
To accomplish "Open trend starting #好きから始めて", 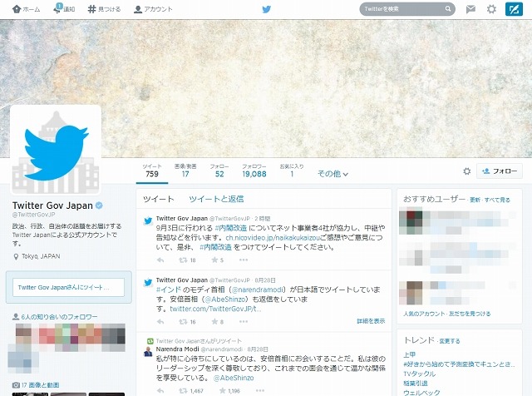I will [x=459, y=364].
